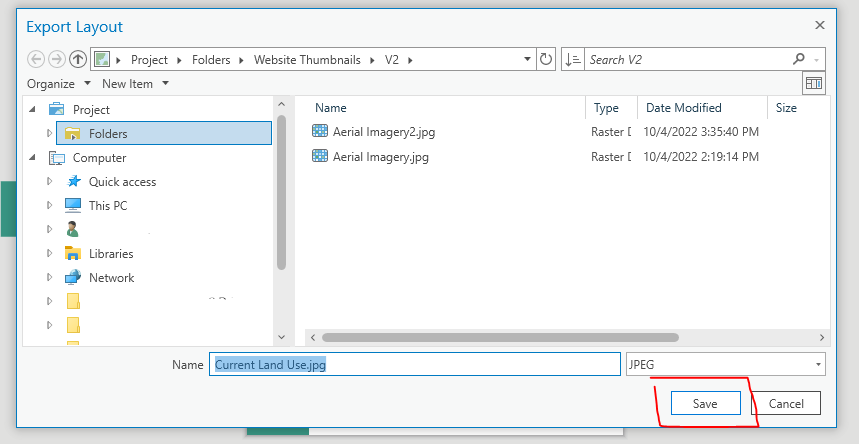Expand the Libraries node
This screenshot has width=859, height=444.
pyautogui.click(x=49, y=253)
